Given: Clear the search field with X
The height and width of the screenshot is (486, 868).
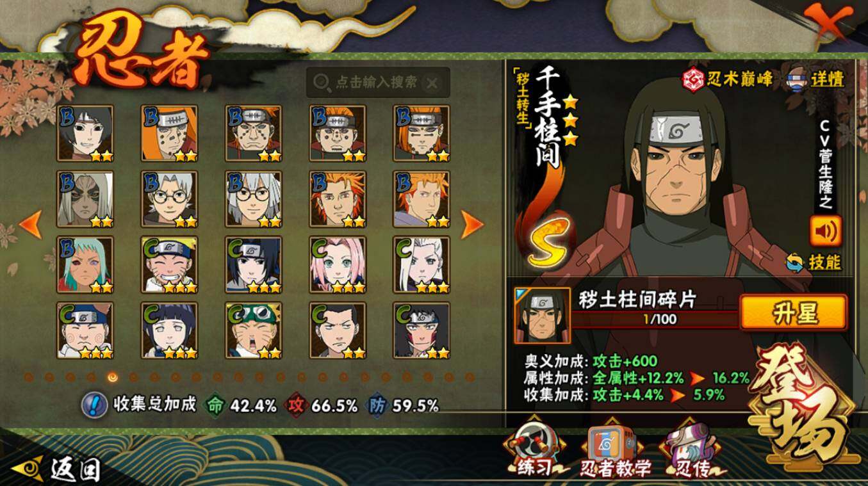Looking at the screenshot, I should 433,83.
